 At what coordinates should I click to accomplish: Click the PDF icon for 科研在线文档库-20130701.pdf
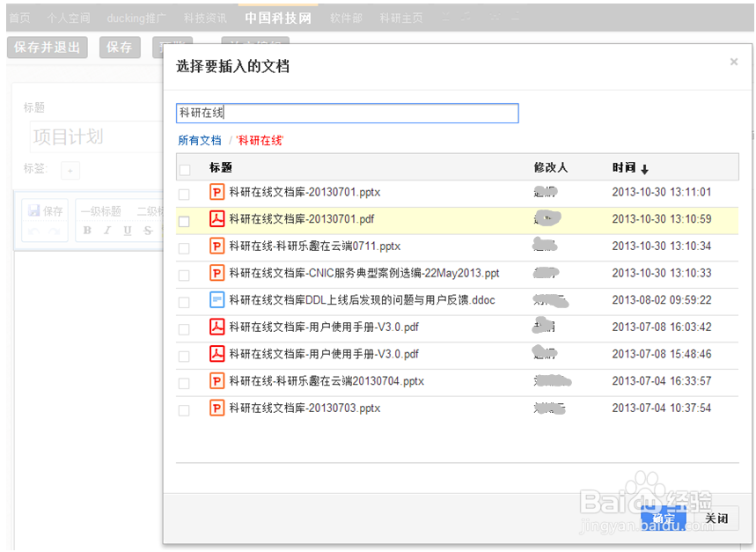[x=217, y=219]
